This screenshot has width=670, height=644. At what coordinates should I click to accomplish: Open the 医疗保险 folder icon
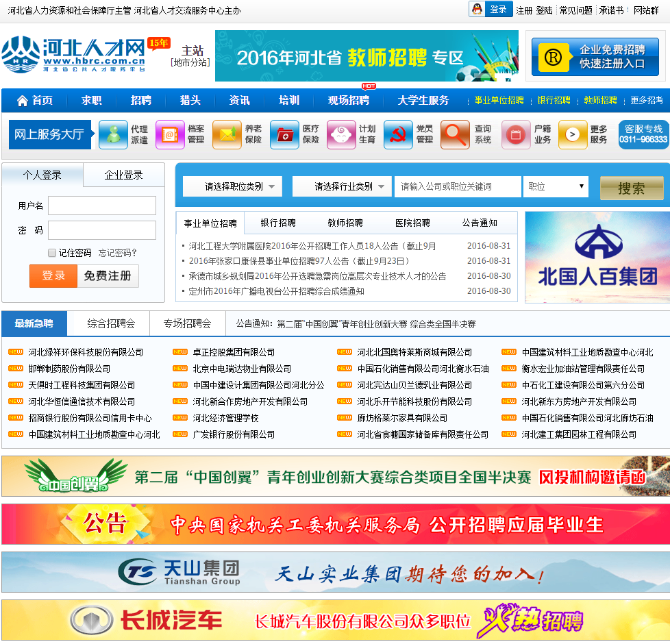click(284, 134)
